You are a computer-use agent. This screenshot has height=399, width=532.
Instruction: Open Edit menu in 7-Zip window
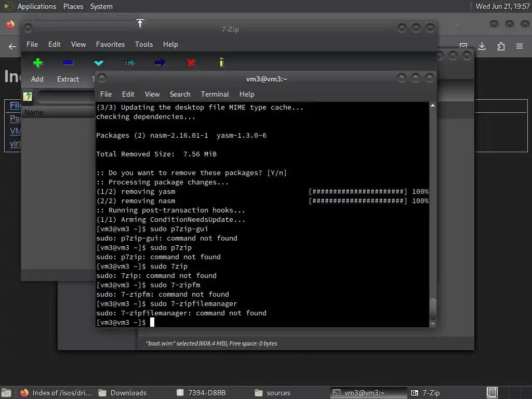pos(54,45)
